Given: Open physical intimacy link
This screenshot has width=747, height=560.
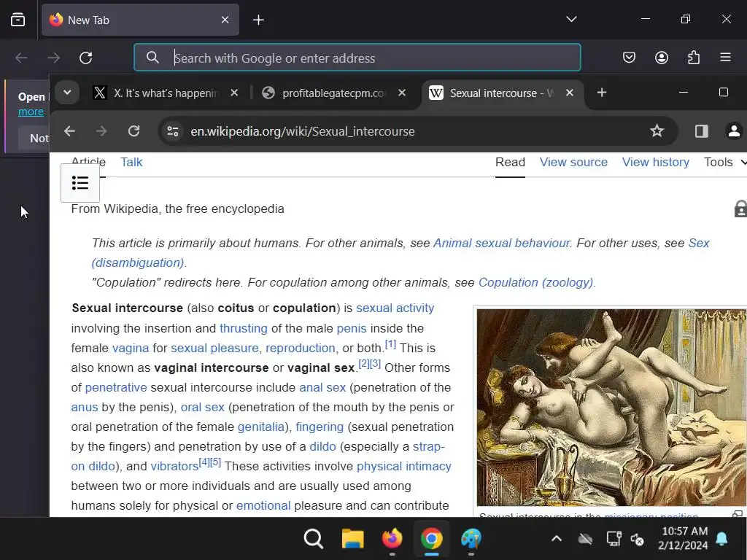Looking at the screenshot, I should coord(404,466).
